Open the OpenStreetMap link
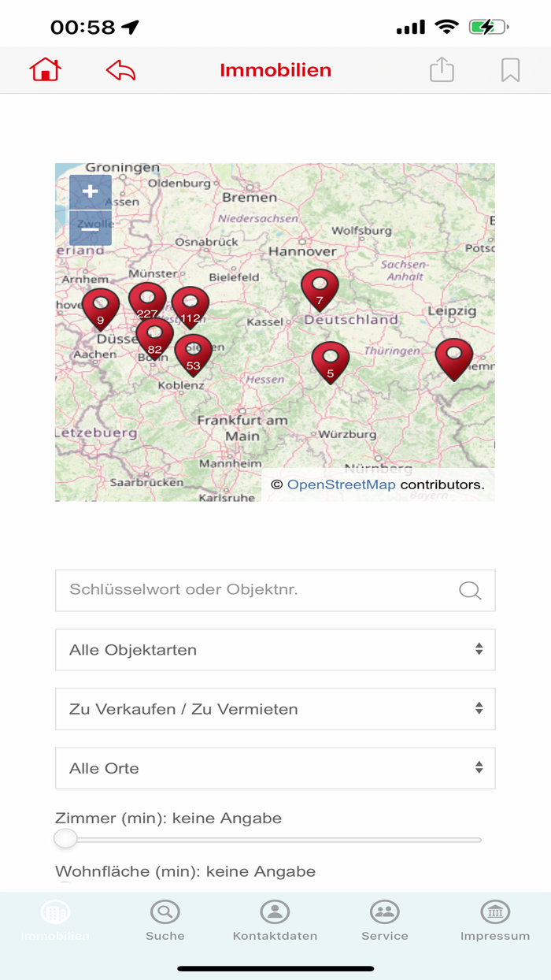Viewport: 551px width, 980px height. pyautogui.click(x=341, y=484)
